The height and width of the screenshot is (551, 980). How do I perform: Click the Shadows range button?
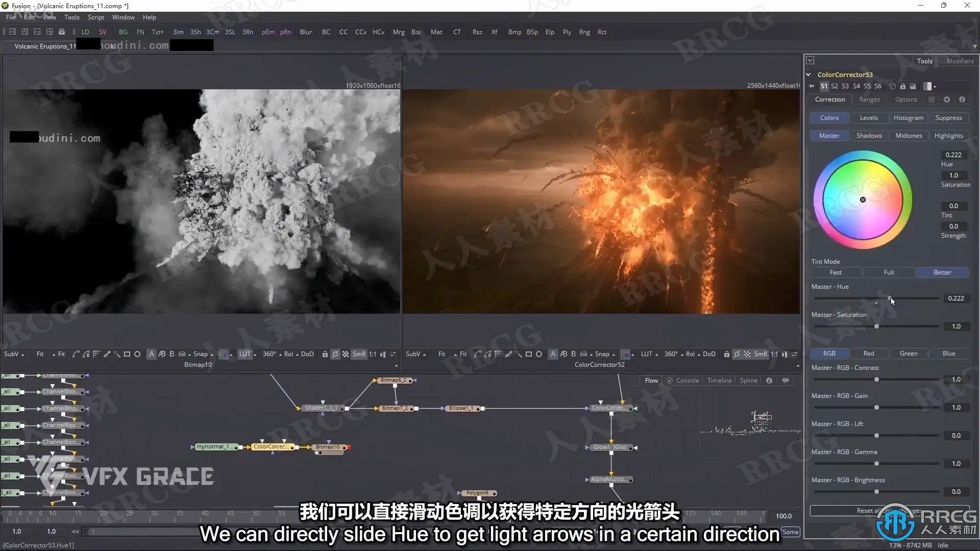(x=869, y=136)
